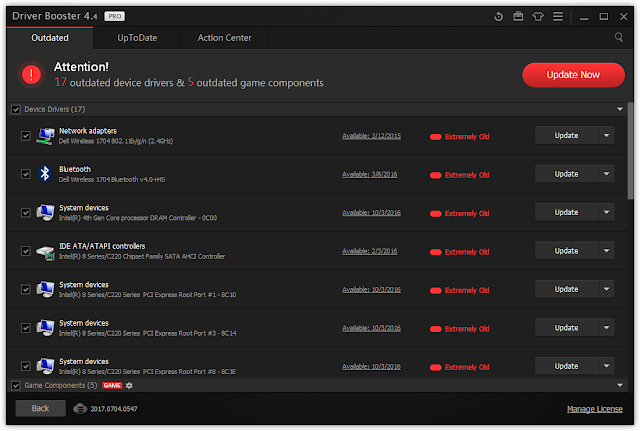The width and height of the screenshot is (640, 431).
Task: Click the red GAME badge
Action: coord(112,385)
